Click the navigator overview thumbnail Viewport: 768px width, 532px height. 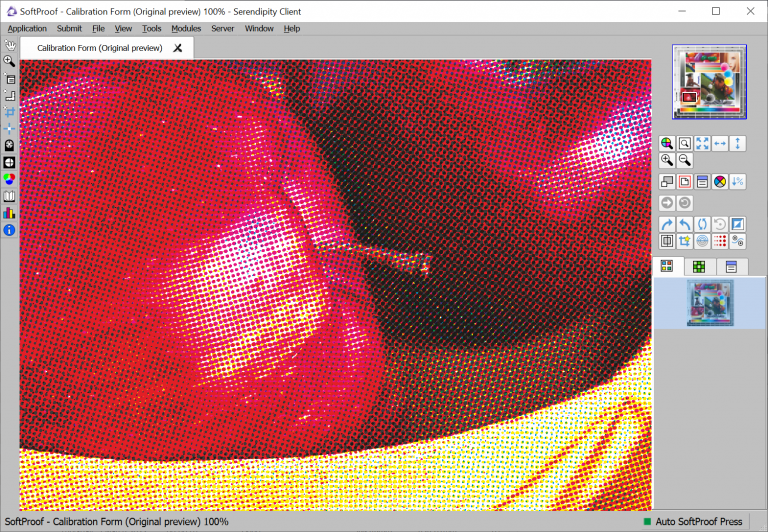(709, 82)
